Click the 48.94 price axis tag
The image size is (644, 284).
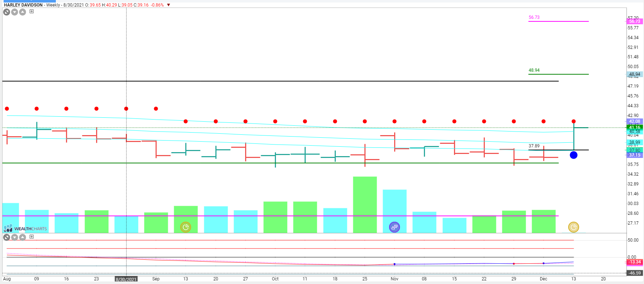(635, 74)
